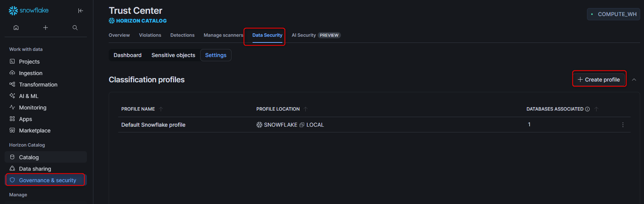The image size is (644, 204).
Task: Click the Default Snowflake profile name
Action: click(153, 125)
